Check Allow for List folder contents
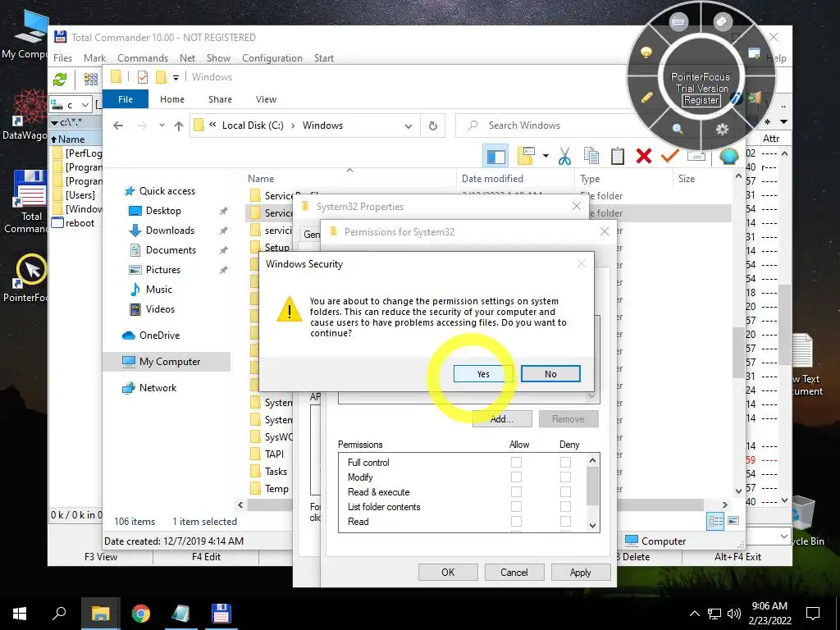 click(517, 507)
